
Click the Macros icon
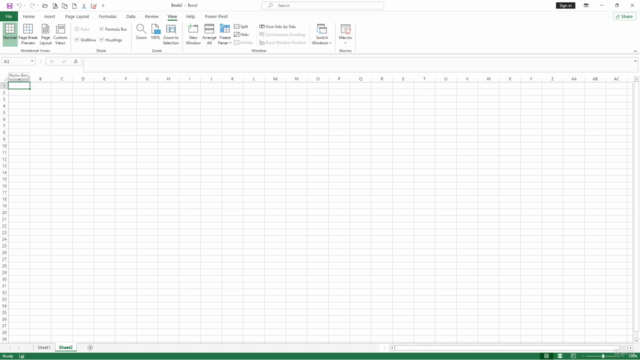coord(345,29)
